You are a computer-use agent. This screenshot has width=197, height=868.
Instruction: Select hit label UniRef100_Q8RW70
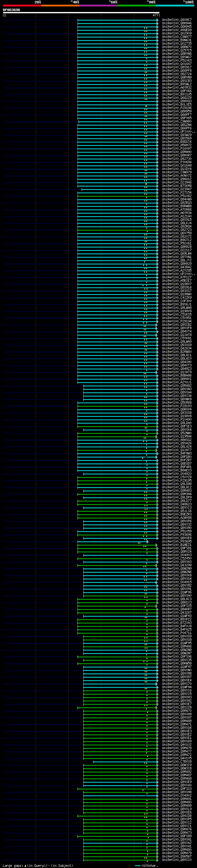coord(177,47)
